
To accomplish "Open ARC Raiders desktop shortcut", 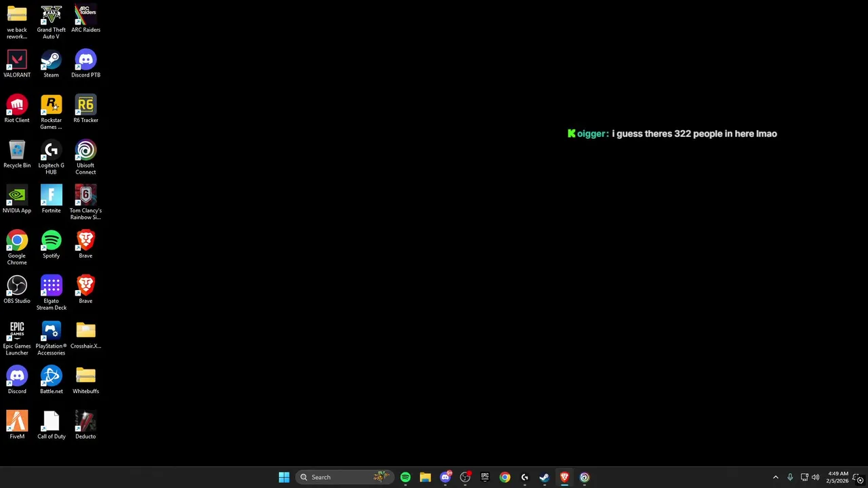I will [85, 19].
